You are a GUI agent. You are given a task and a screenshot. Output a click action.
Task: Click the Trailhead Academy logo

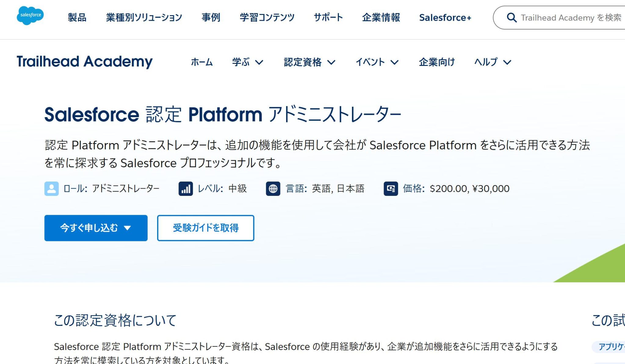pyautogui.click(x=85, y=62)
